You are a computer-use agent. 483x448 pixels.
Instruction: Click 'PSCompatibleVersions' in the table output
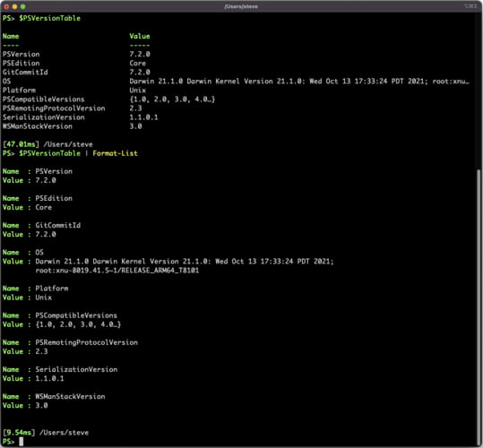pos(43,99)
